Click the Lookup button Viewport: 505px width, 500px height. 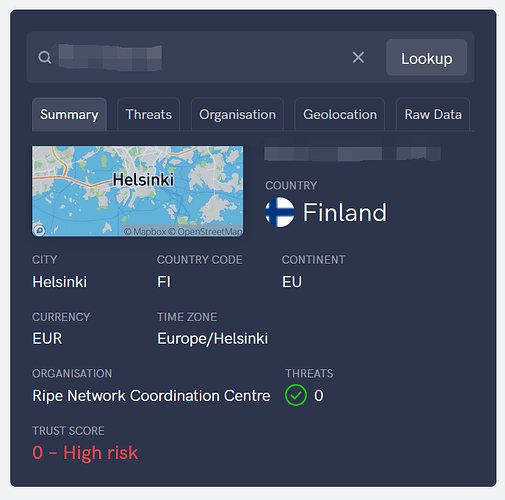pos(426,57)
